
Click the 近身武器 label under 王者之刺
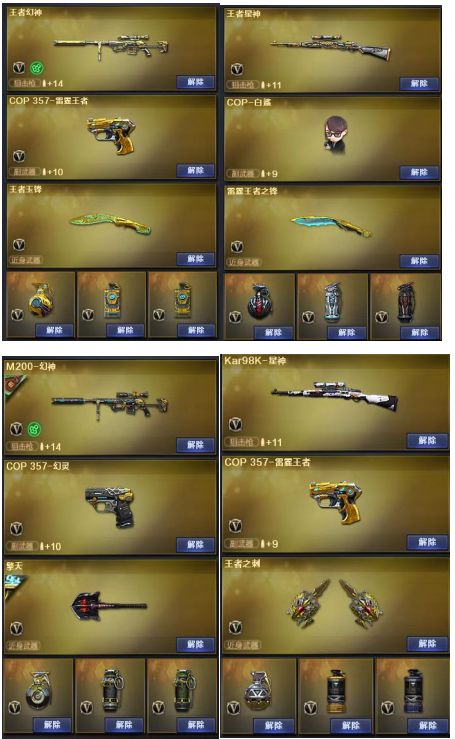tap(242, 645)
